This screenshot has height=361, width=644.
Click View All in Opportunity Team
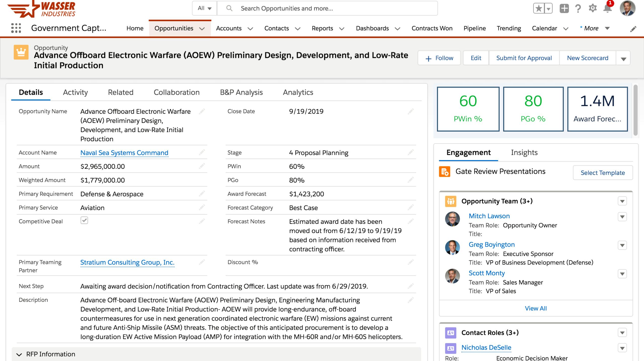point(536,308)
